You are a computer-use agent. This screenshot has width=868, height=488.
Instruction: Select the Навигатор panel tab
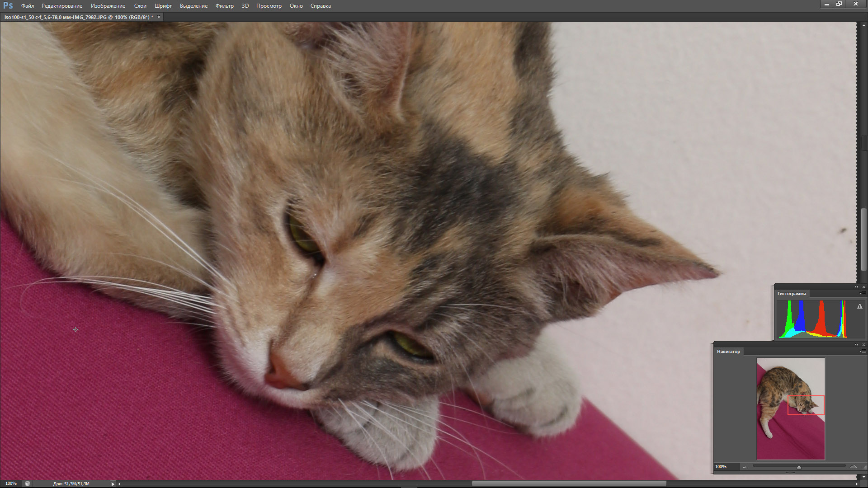coord(728,352)
